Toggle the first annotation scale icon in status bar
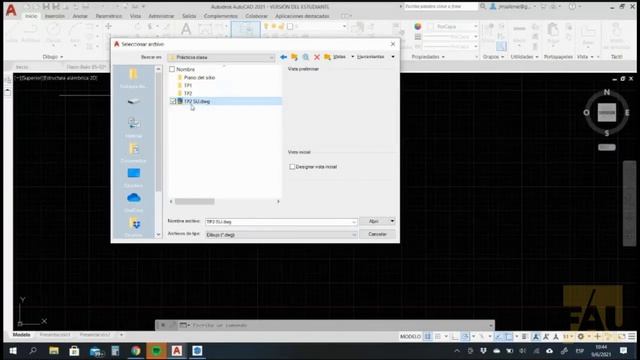The width and height of the screenshot is (640, 360). pos(536,336)
